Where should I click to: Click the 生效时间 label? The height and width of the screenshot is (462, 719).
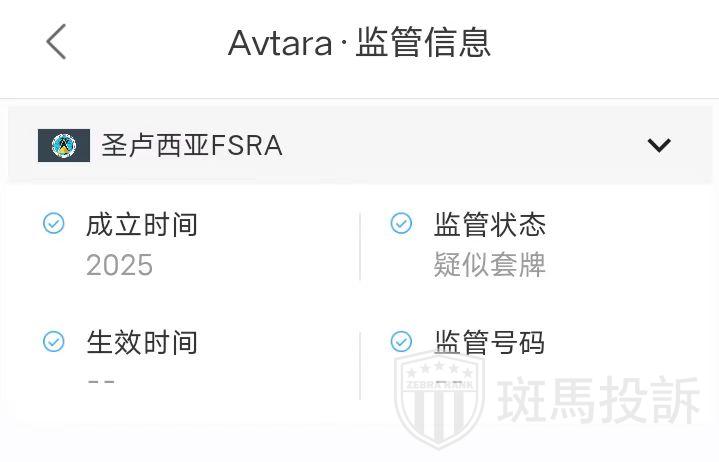coord(142,343)
